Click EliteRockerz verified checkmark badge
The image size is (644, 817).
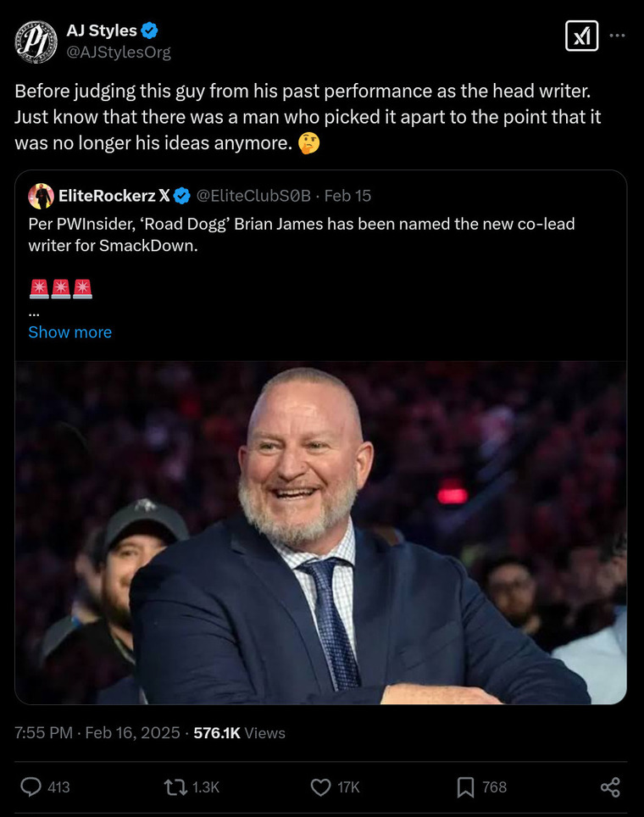(x=181, y=196)
